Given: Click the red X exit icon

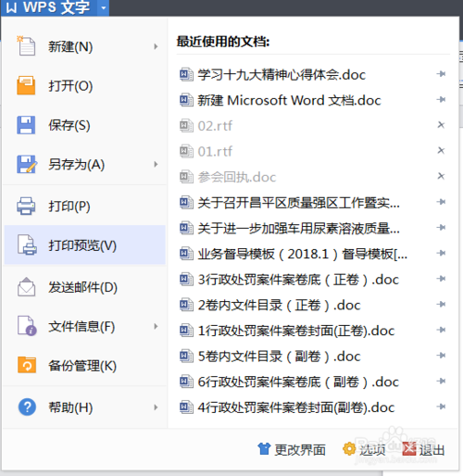Looking at the screenshot, I should [409, 449].
